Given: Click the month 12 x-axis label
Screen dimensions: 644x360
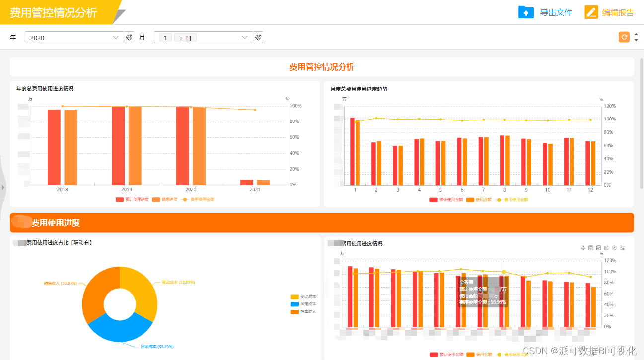Looking at the screenshot, I should pyautogui.click(x=590, y=190).
